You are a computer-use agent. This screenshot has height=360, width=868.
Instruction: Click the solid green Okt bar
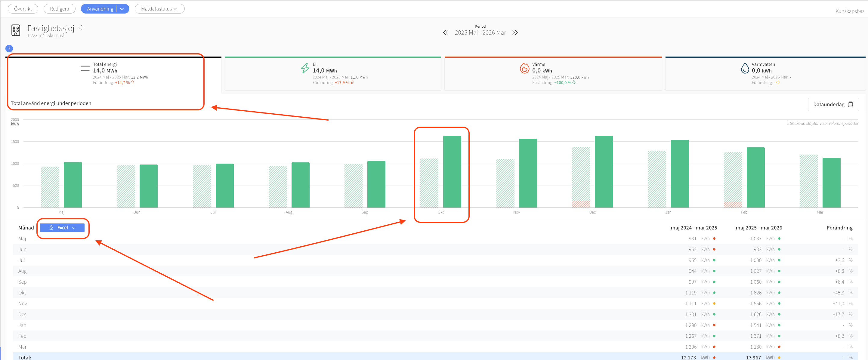452,172
